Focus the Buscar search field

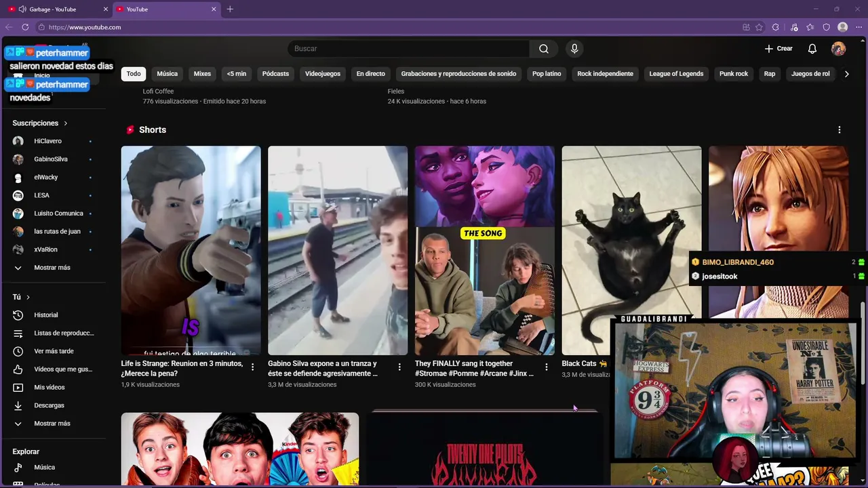coord(409,49)
